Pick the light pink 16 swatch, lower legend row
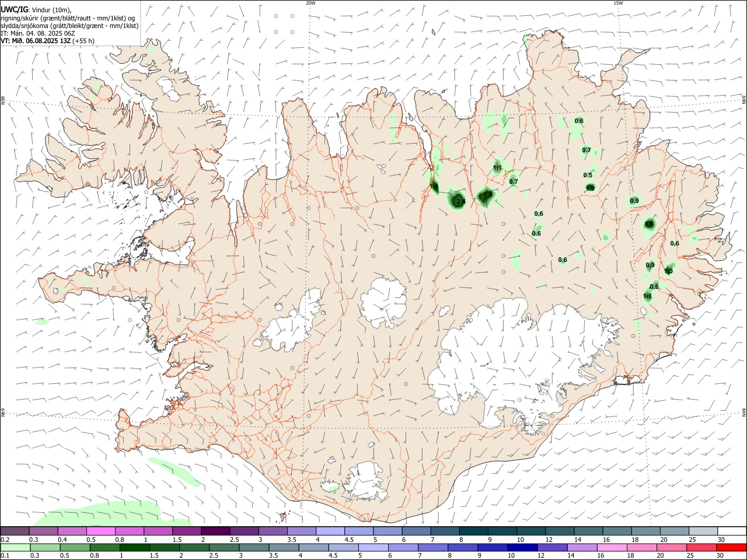 (x=612, y=548)
